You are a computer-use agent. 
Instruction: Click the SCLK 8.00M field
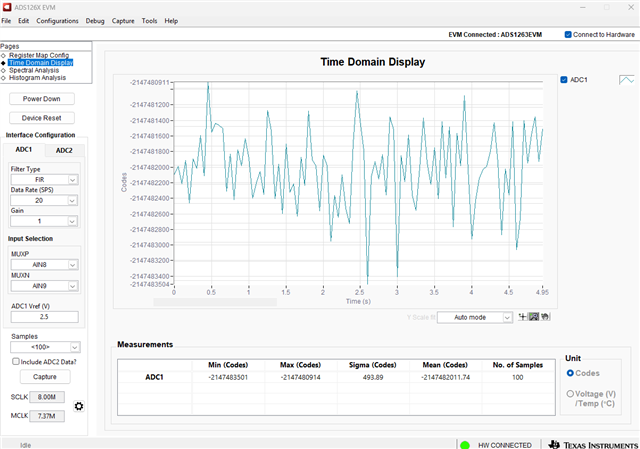tap(47, 397)
